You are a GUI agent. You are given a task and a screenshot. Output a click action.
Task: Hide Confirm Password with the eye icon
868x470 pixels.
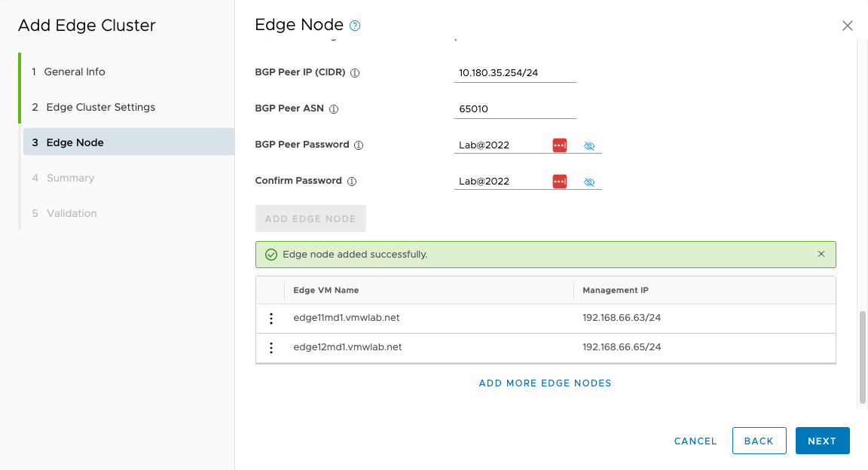coord(589,182)
